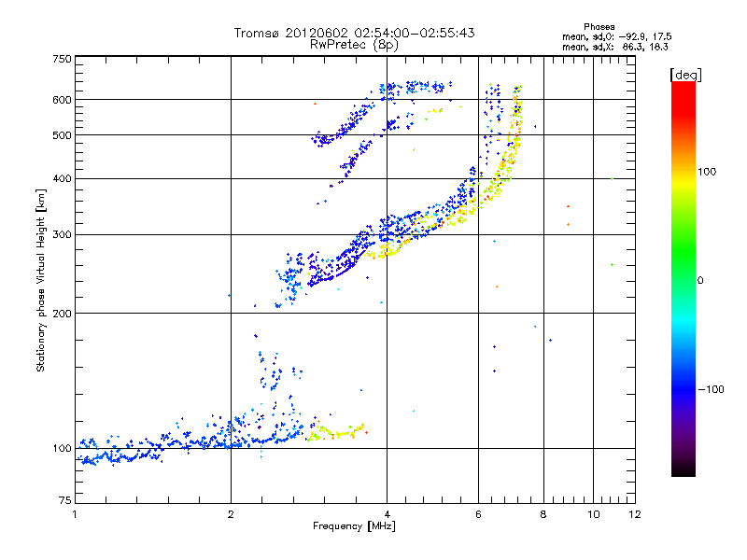Viewport: 747px width, 560px height.
Task: Click the y-axis '400' tick label
Action: [x=63, y=179]
